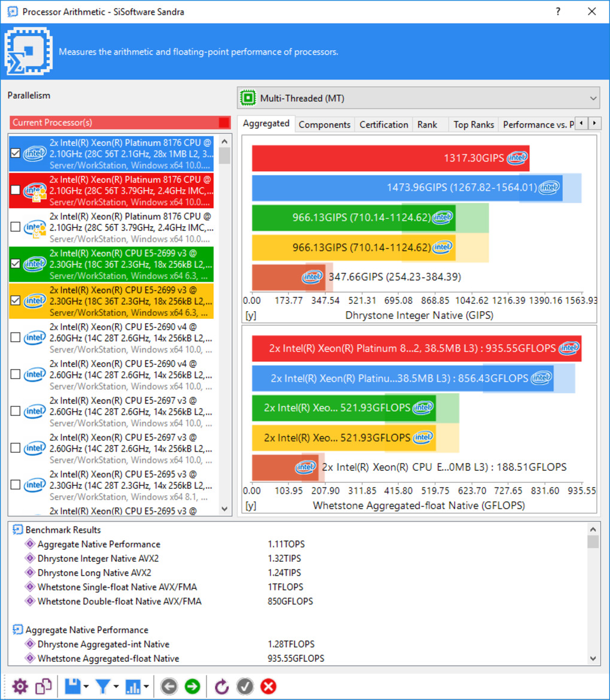Image resolution: width=610 pixels, height=700 pixels.
Task: Click the copy results icon
Action: [44, 686]
